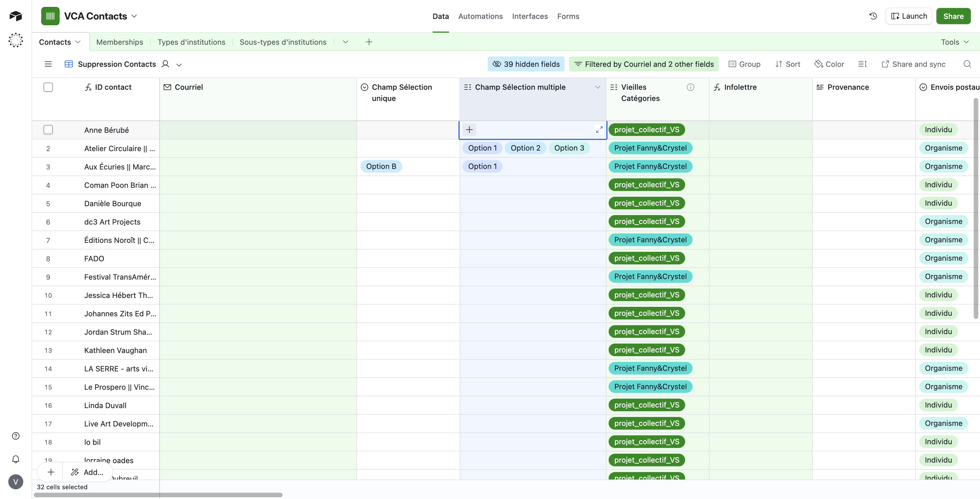Click the Launch button
The image size is (980, 499).
point(908,16)
